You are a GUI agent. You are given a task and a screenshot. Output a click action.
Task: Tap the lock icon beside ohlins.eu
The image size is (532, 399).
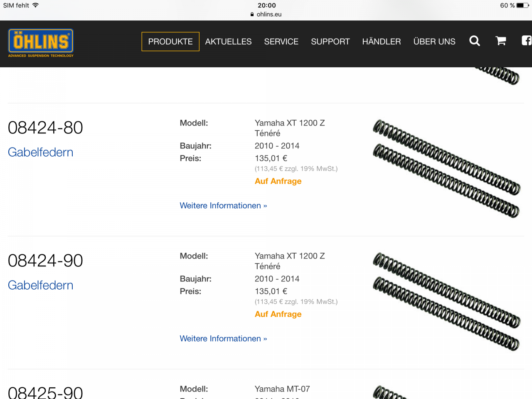click(252, 14)
